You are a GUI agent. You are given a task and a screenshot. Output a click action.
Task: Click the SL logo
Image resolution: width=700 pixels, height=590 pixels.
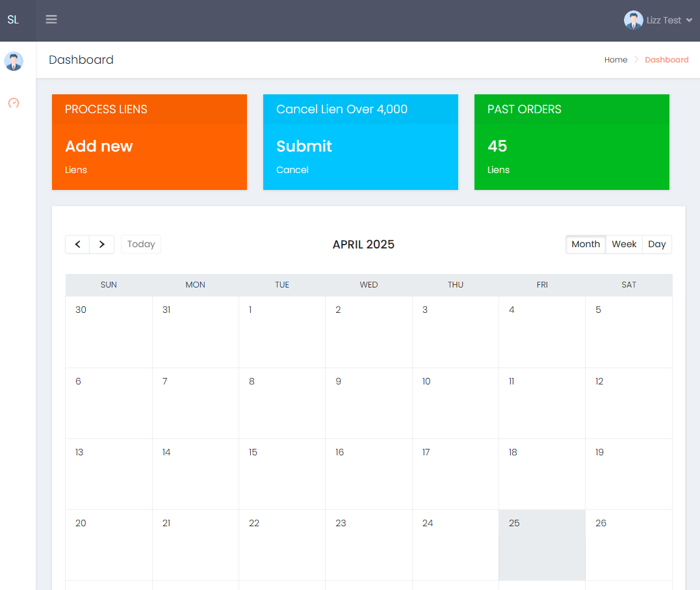point(13,20)
